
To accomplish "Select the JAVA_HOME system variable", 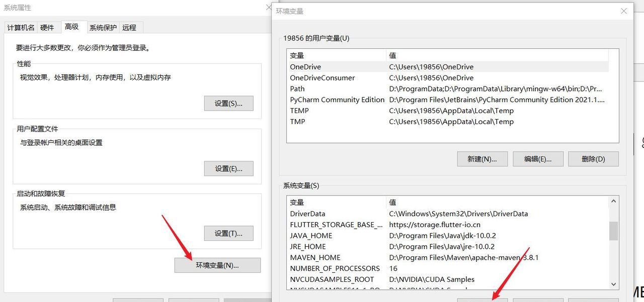I will pos(311,236).
